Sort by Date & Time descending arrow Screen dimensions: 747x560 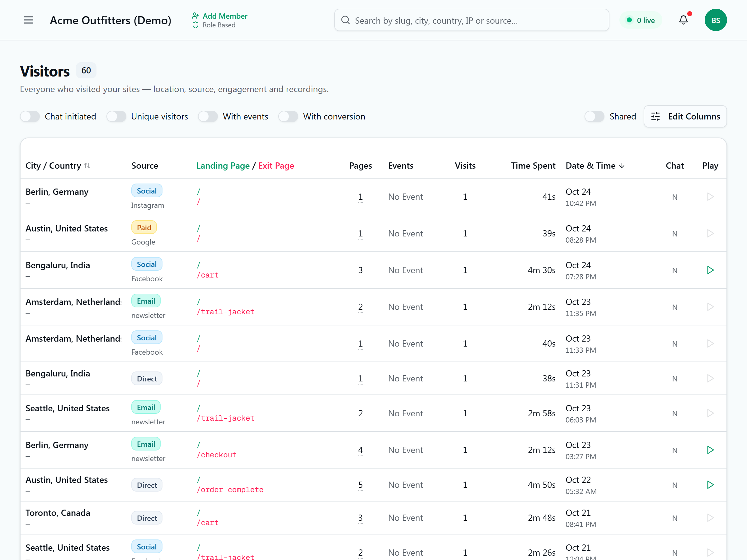(622, 166)
